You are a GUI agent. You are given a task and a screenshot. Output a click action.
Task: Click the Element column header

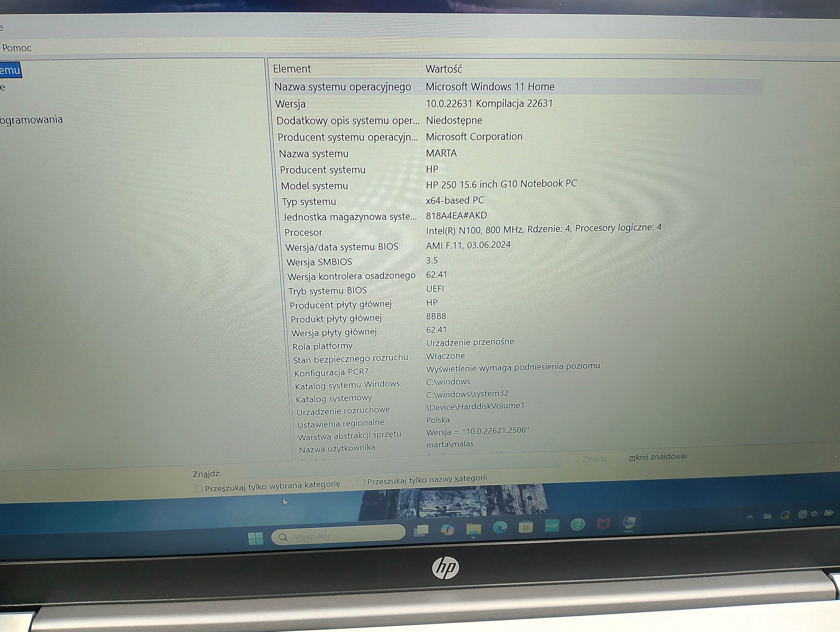pos(292,69)
